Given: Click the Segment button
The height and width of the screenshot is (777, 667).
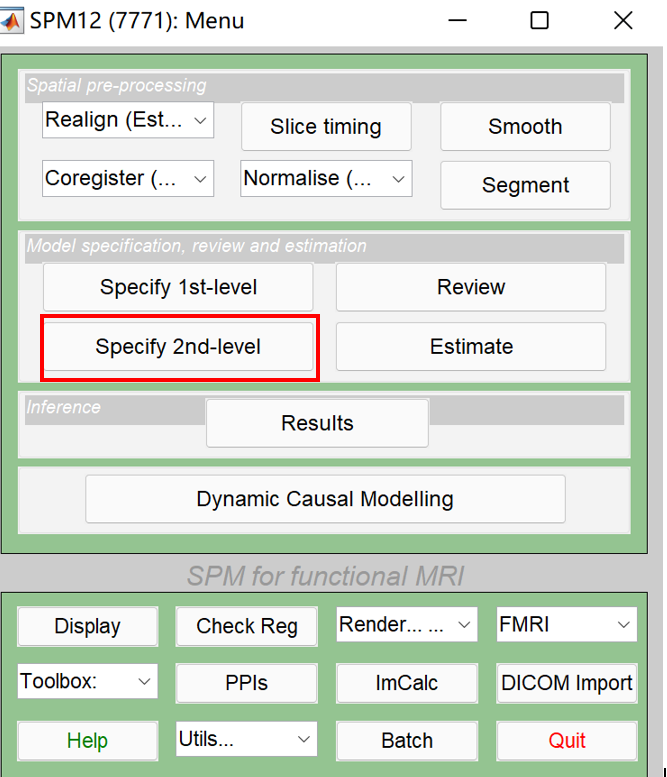Looking at the screenshot, I should coord(525,185).
